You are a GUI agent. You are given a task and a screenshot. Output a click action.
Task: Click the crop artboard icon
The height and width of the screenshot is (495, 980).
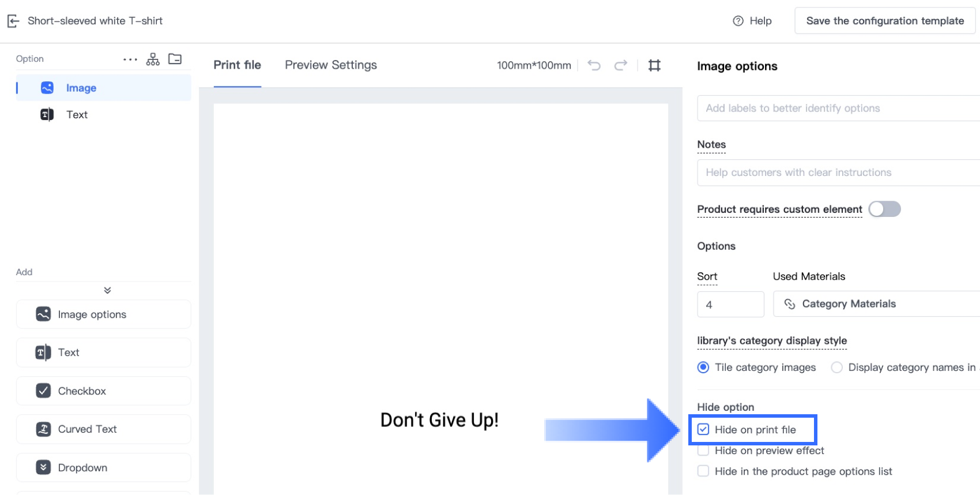click(654, 65)
